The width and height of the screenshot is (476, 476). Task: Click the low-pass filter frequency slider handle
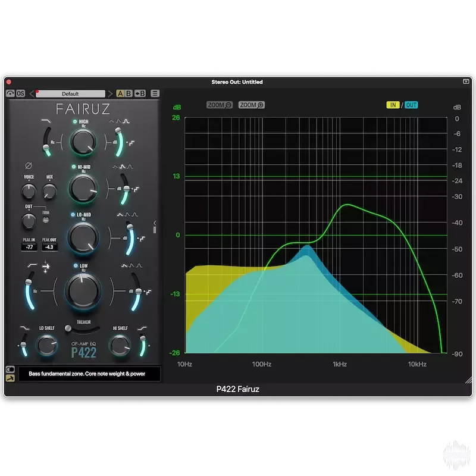(x=46, y=147)
